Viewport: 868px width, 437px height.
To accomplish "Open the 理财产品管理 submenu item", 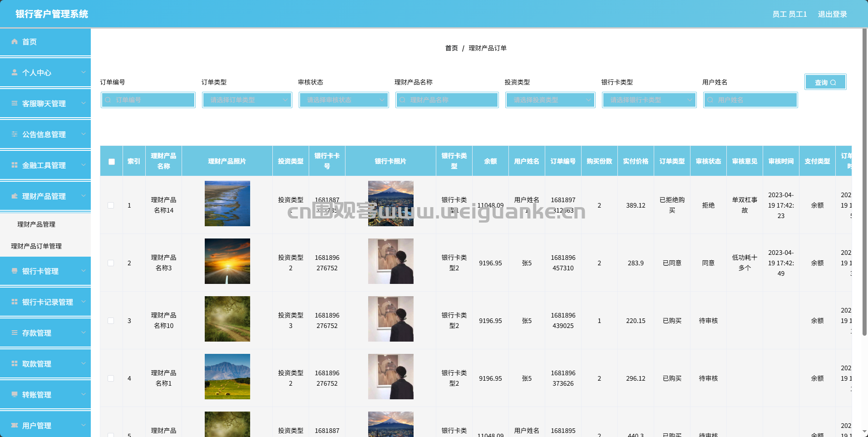I will (36, 224).
